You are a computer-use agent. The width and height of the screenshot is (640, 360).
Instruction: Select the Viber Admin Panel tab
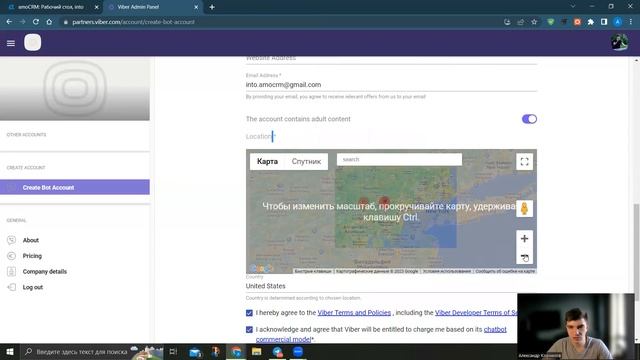152,7
